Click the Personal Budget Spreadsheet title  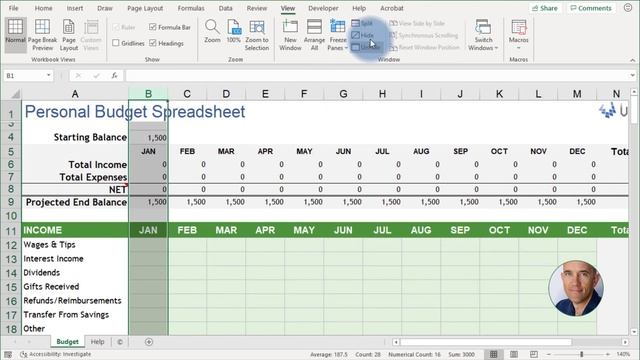pyautogui.click(x=135, y=112)
